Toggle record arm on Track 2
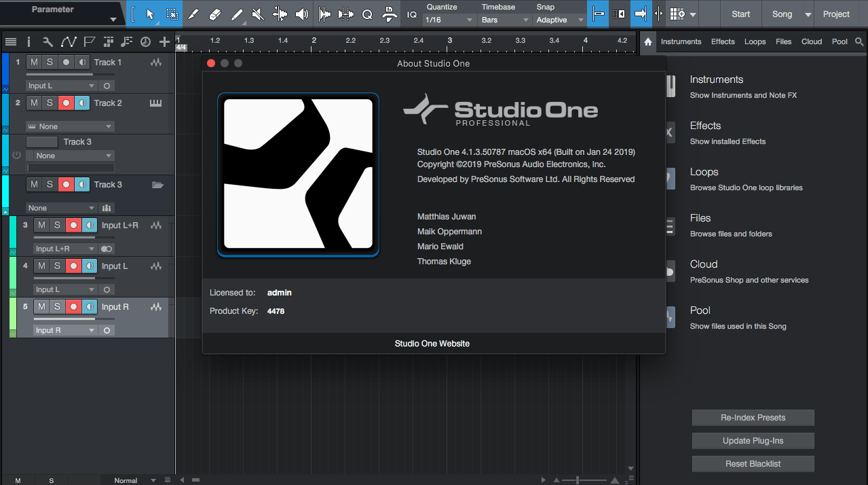The height and width of the screenshot is (485, 868). [x=66, y=103]
